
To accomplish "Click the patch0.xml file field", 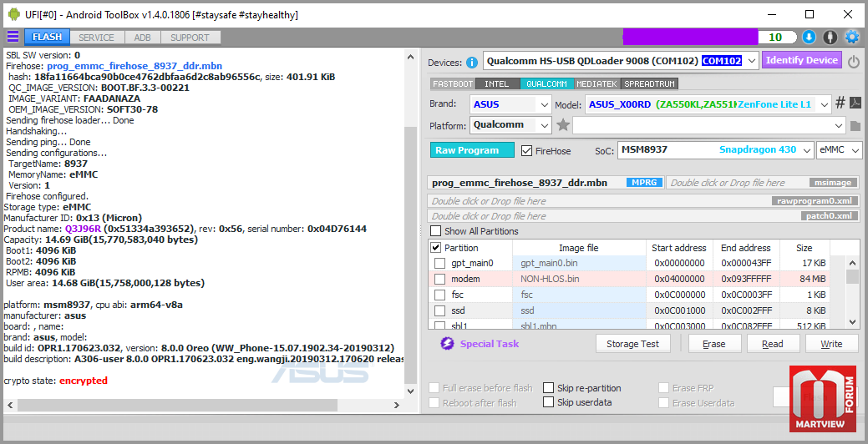I will point(645,216).
